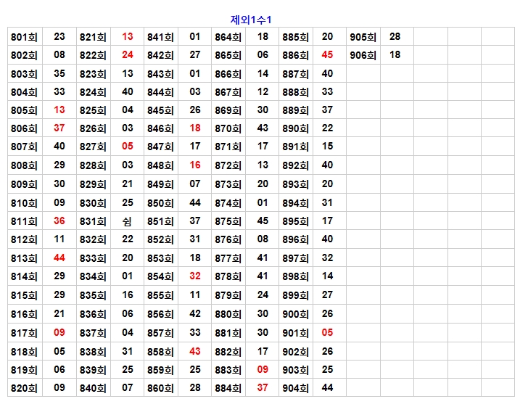Select the 906회 link
528x420 pixels.
pos(363,55)
